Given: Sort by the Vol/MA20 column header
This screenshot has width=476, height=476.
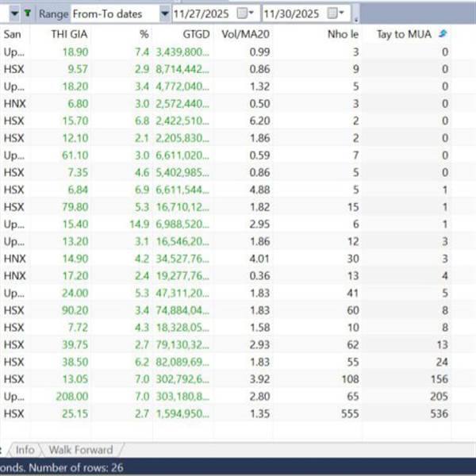Looking at the screenshot, I should (246, 34).
